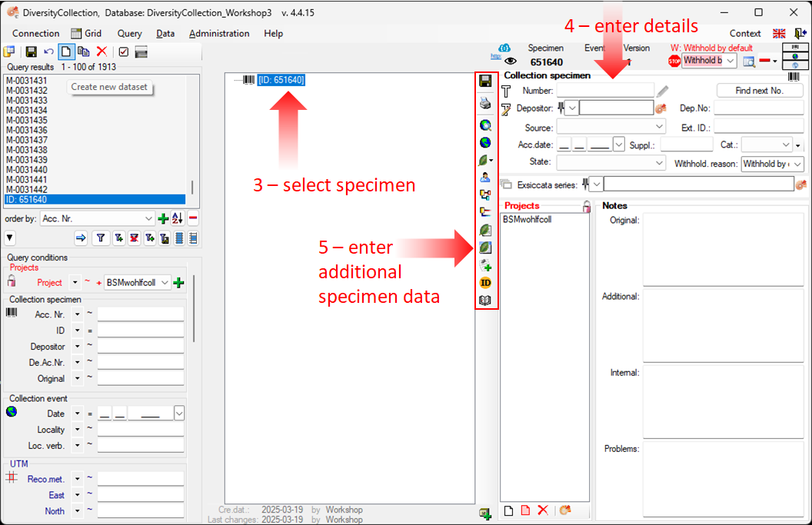This screenshot has width=812, height=525.
Task: Open the Acc. Nr. operator dropdown in query conditions
Action: [x=77, y=314]
